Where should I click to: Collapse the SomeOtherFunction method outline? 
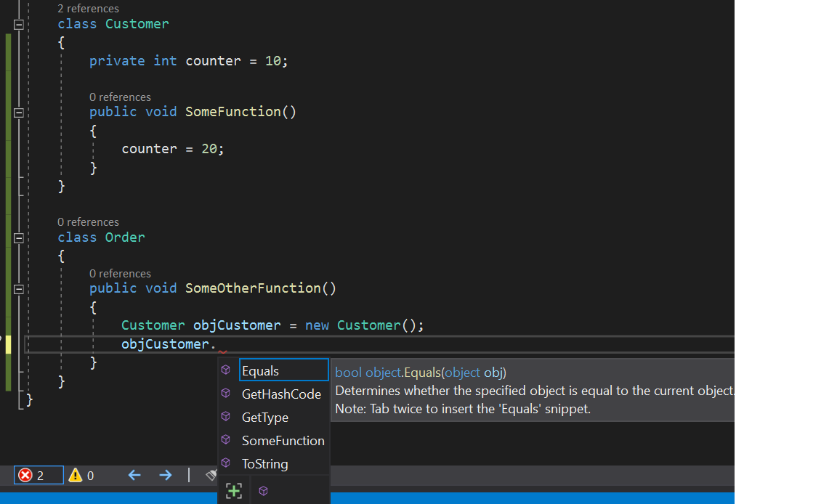click(18, 288)
